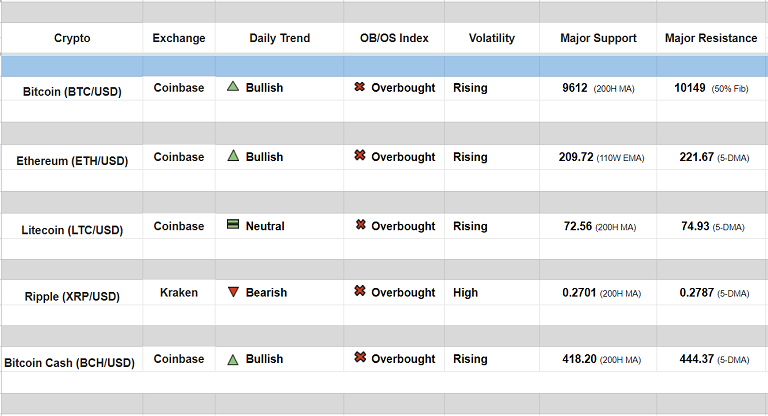Select the Daily Trend column header
Image resolution: width=768 pixels, height=416 pixels.
click(x=280, y=38)
